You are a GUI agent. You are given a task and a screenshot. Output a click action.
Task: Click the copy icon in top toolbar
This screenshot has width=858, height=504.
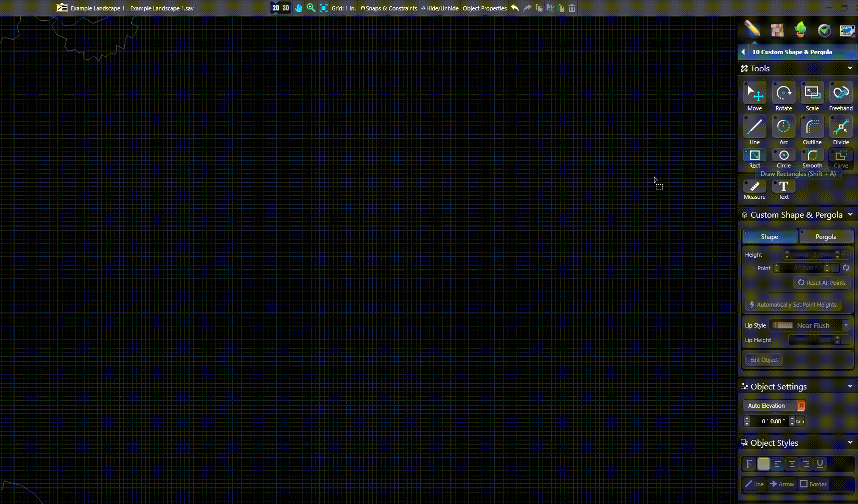pyautogui.click(x=539, y=8)
